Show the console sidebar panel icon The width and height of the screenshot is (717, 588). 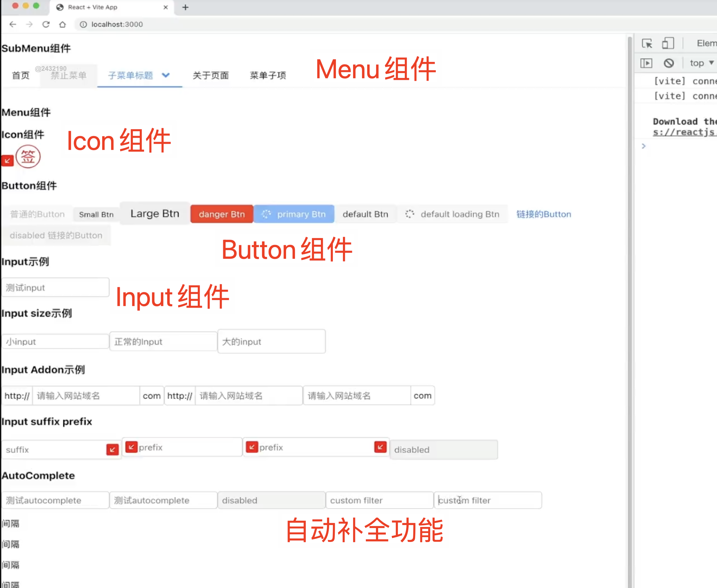[x=646, y=63]
